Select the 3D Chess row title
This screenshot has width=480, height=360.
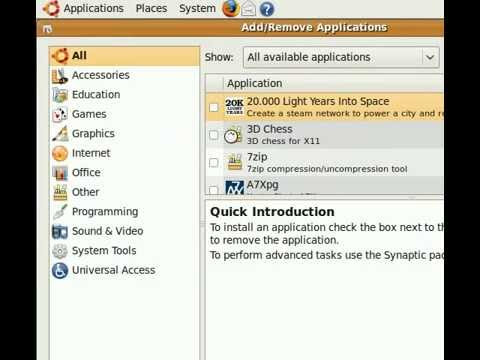(x=270, y=129)
